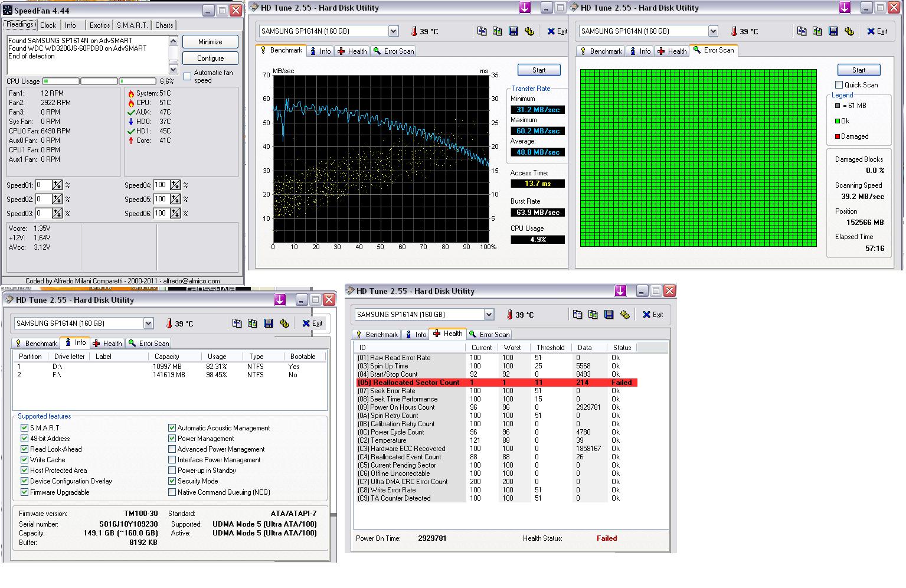Click scroll-down arrow in SpeedFan log box
This screenshot has width=906, height=588.
tap(173, 70)
